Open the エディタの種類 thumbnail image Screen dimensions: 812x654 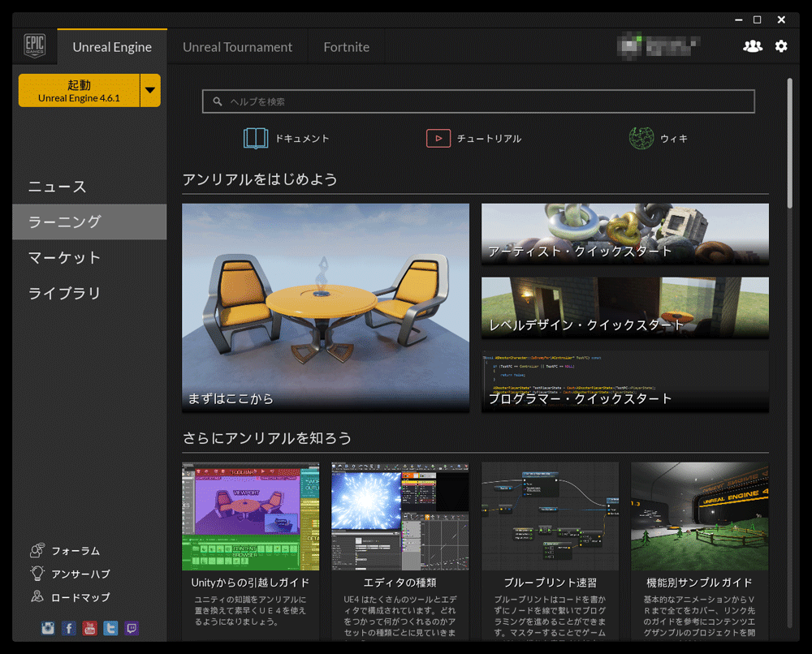(400, 516)
